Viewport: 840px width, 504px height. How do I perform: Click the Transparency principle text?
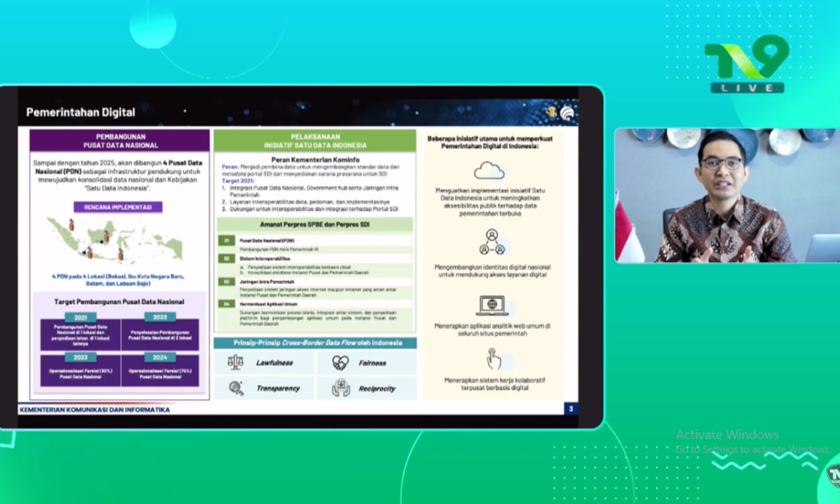tap(277, 388)
